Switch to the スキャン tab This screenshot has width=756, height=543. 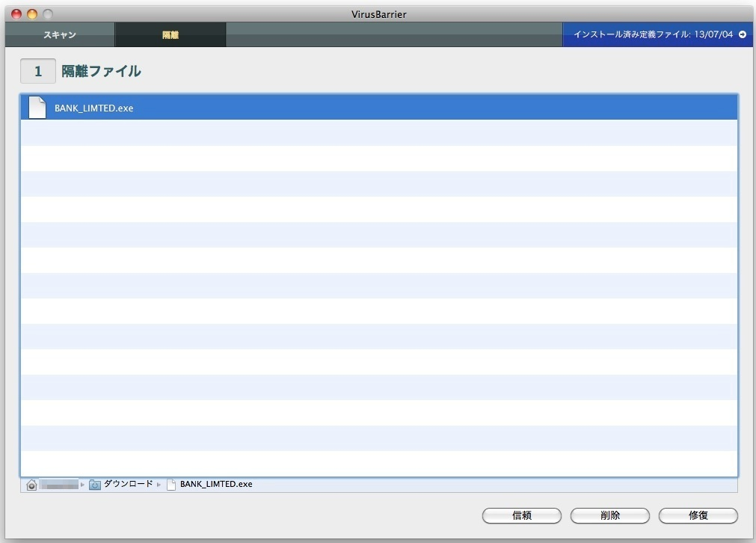pyautogui.click(x=60, y=34)
